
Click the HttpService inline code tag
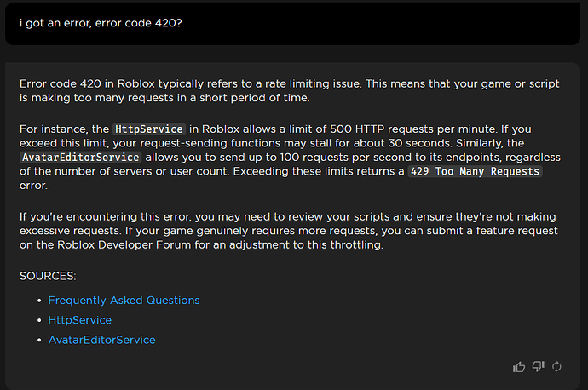coord(149,129)
